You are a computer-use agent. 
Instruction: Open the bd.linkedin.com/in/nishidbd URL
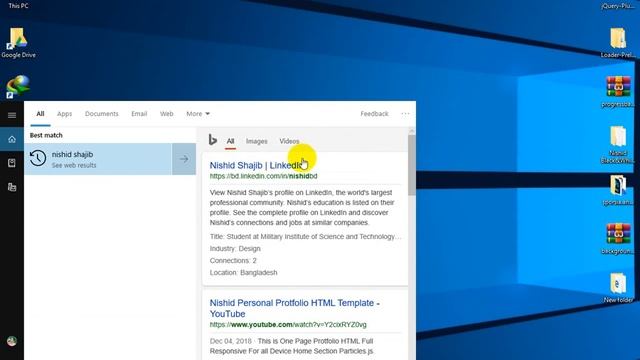263,176
